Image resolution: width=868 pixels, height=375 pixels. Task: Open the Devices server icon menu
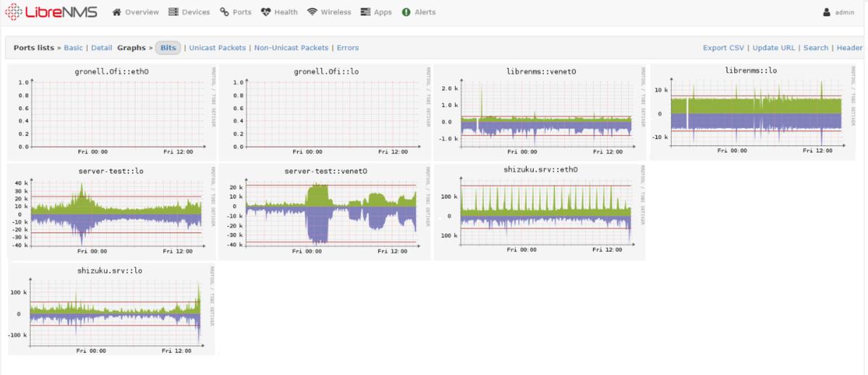[189, 12]
